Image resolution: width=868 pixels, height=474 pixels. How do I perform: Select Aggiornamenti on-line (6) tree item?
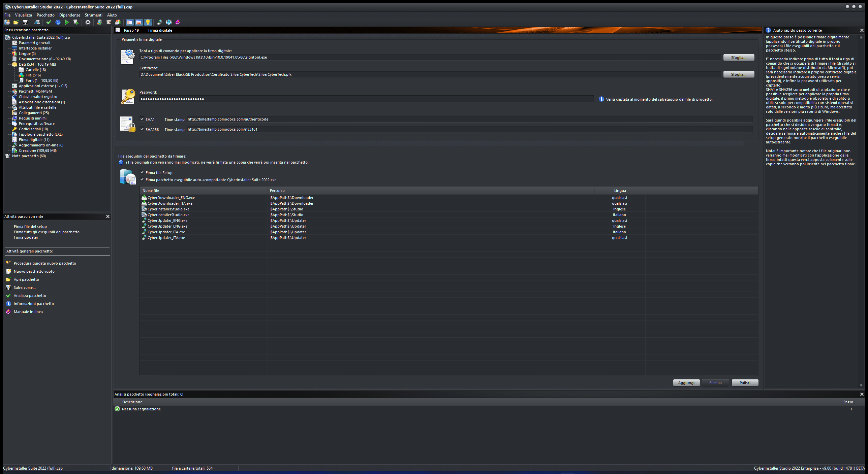click(x=41, y=145)
